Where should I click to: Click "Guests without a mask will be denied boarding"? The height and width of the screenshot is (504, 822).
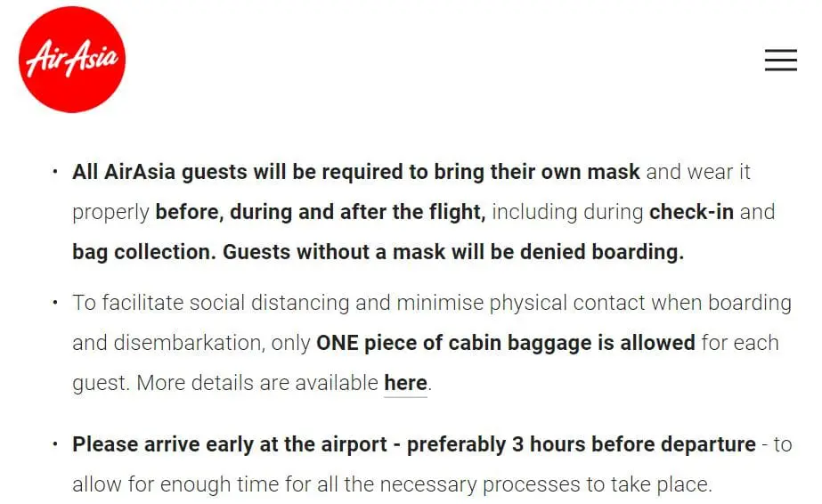[453, 252]
